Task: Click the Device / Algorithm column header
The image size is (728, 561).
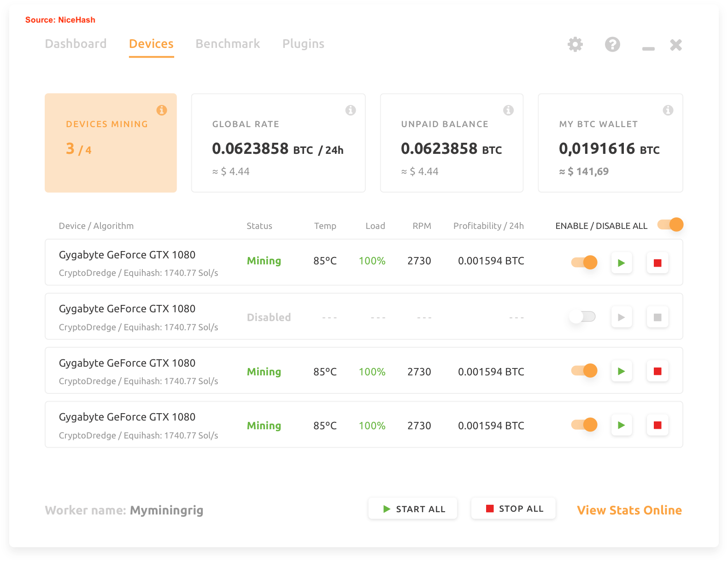Action: (96, 226)
